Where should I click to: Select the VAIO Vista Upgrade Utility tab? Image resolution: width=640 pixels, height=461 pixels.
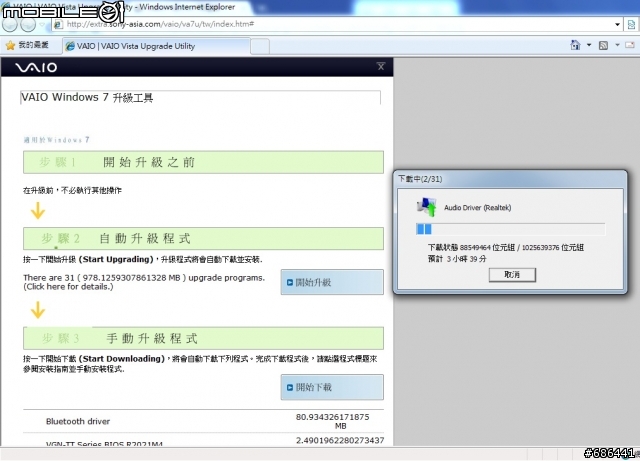(x=156, y=46)
